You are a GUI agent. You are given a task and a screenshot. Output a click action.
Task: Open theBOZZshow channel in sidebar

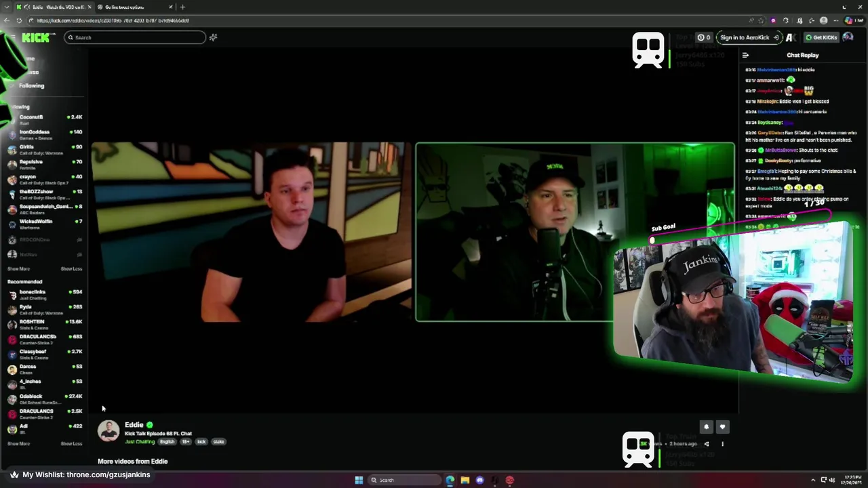(45, 194)
